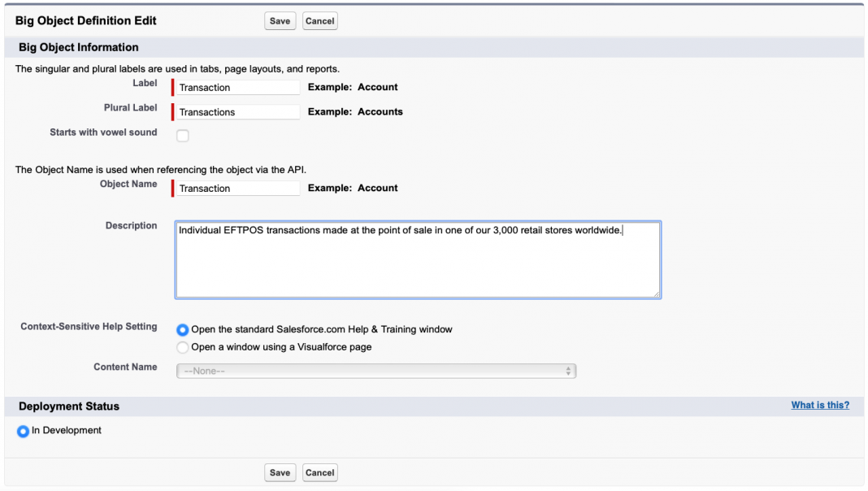Click the top Cancel button
The width and height of the screenshot is (868, 491).
click(x=319, y=21)
